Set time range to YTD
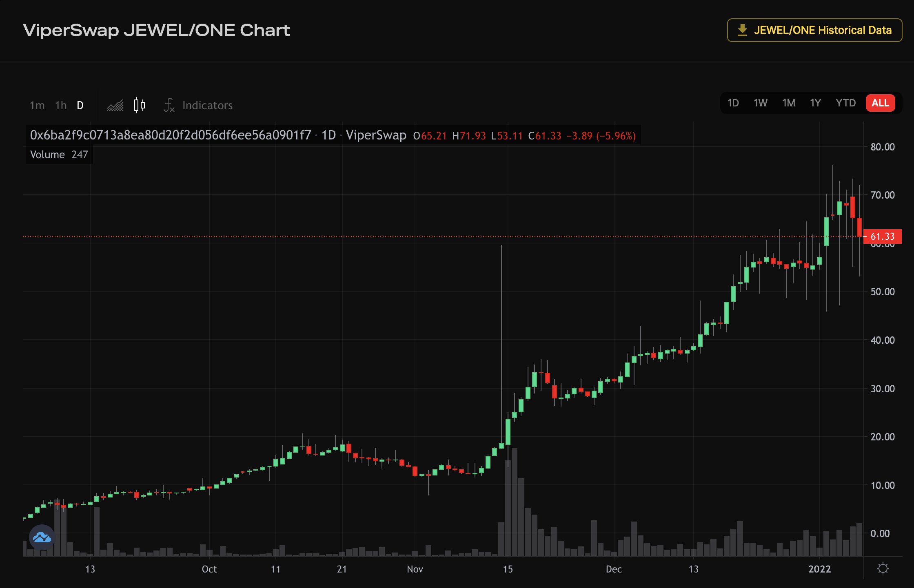Screen dimensions: 914x588 click(845, 103)
